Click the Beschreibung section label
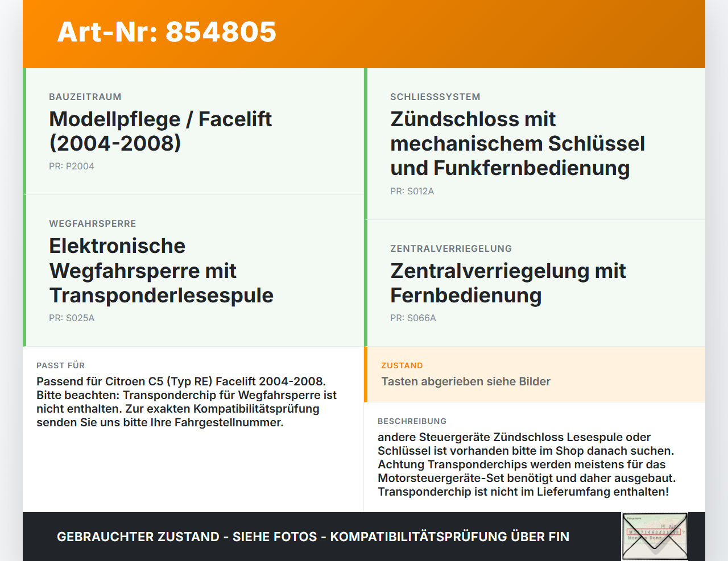Viewport: 728px width, 561px height. (x=412, y=421)
